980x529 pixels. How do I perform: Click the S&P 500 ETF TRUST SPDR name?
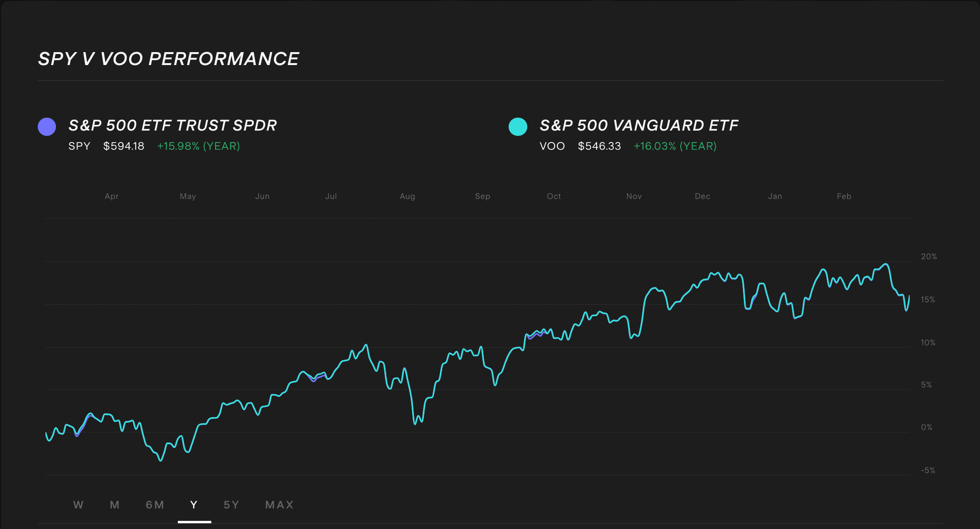(x=173, y=125)
